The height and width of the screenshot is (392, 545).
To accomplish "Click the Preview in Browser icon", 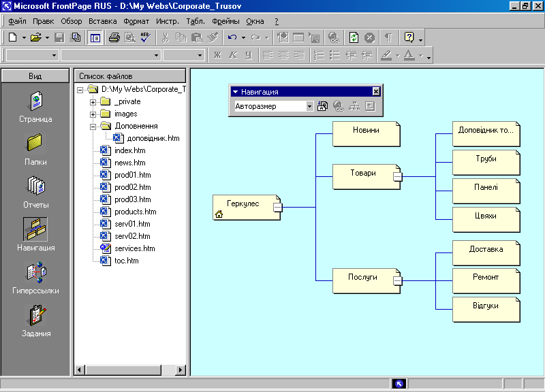I will tap(130, 37).
